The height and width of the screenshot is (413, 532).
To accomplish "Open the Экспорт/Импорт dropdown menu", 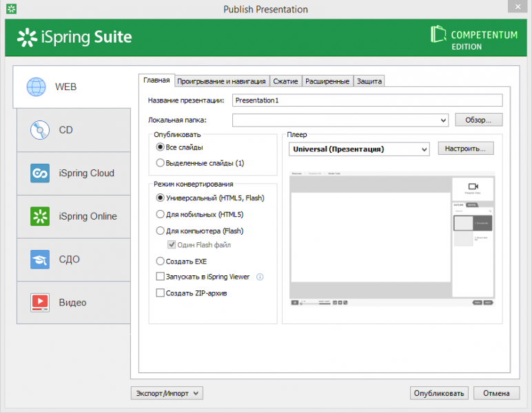I will point(167,393).
